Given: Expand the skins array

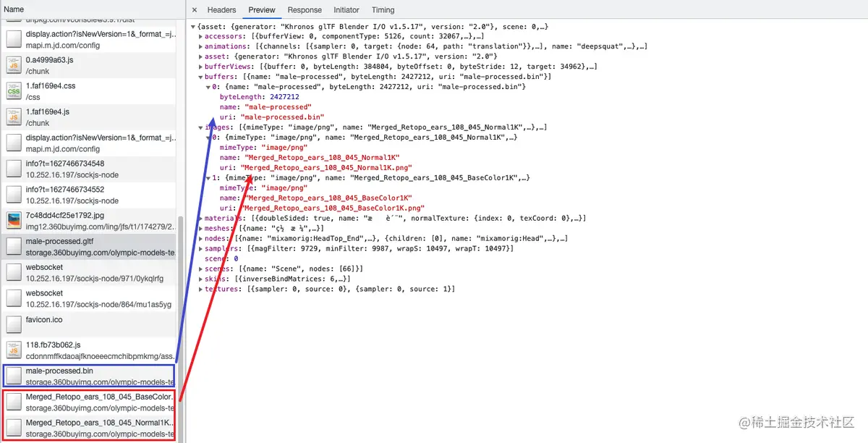Looking at the screenshot, I should coord(201,279).
